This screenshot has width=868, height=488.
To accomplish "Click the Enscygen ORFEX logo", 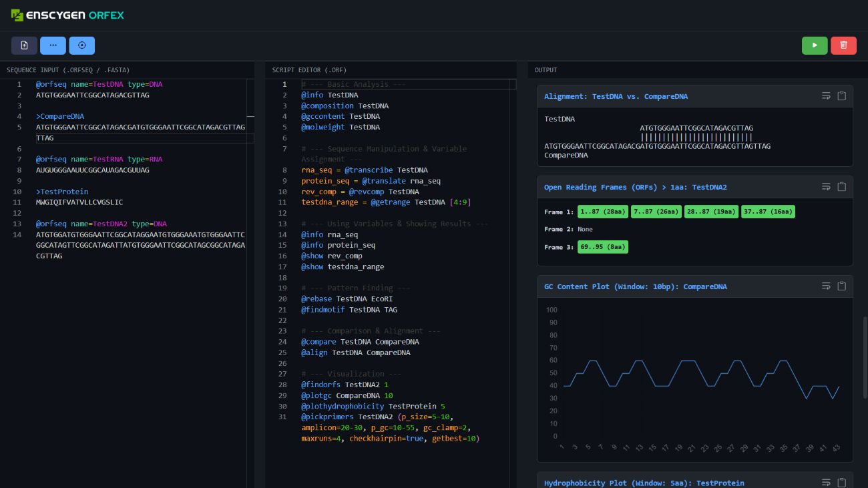I will click(x=67, y=15).
